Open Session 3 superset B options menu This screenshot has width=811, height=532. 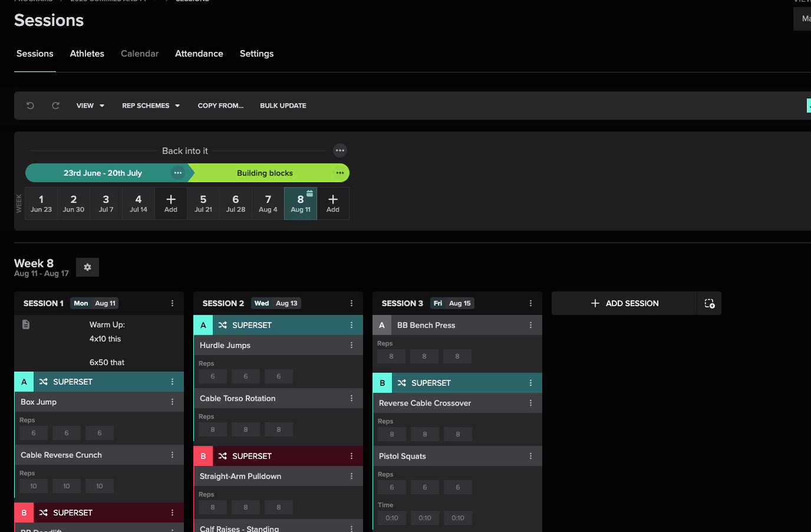[530, 383]
